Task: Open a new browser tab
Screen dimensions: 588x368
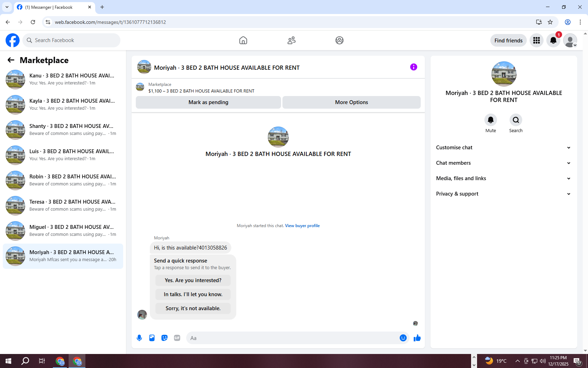Action: click(102, 7)
